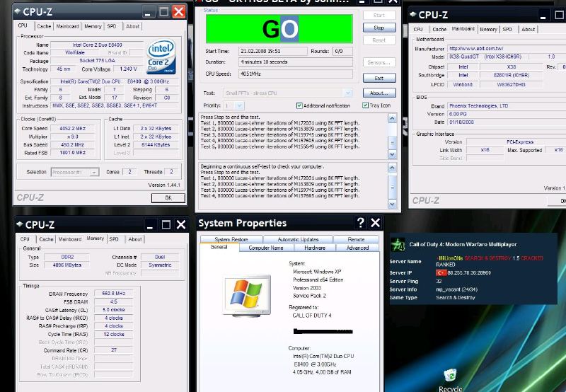Open the Hardware tab in System Properties
The width and height of the screenshot is (566, 392).
tap(315, 248)
